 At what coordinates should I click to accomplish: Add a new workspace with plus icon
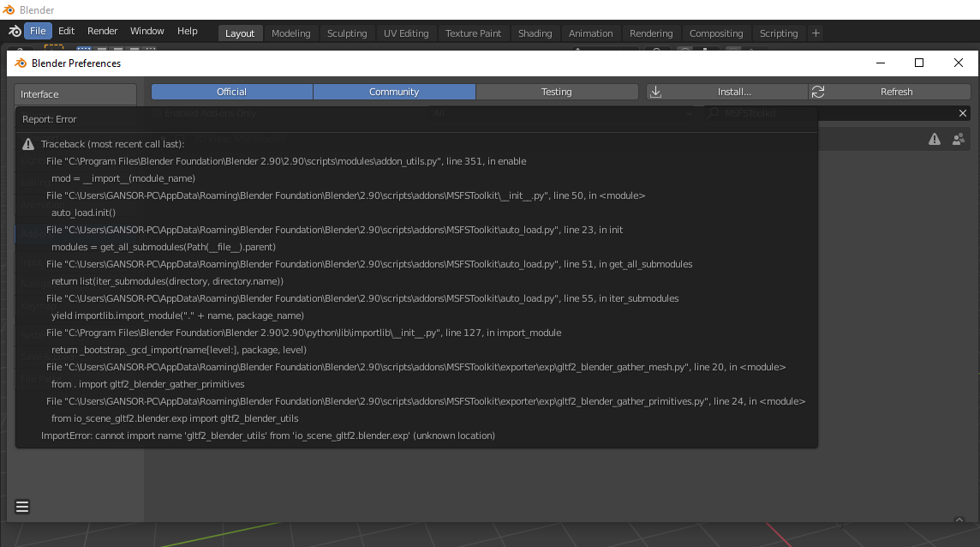(x=816, y=33)
